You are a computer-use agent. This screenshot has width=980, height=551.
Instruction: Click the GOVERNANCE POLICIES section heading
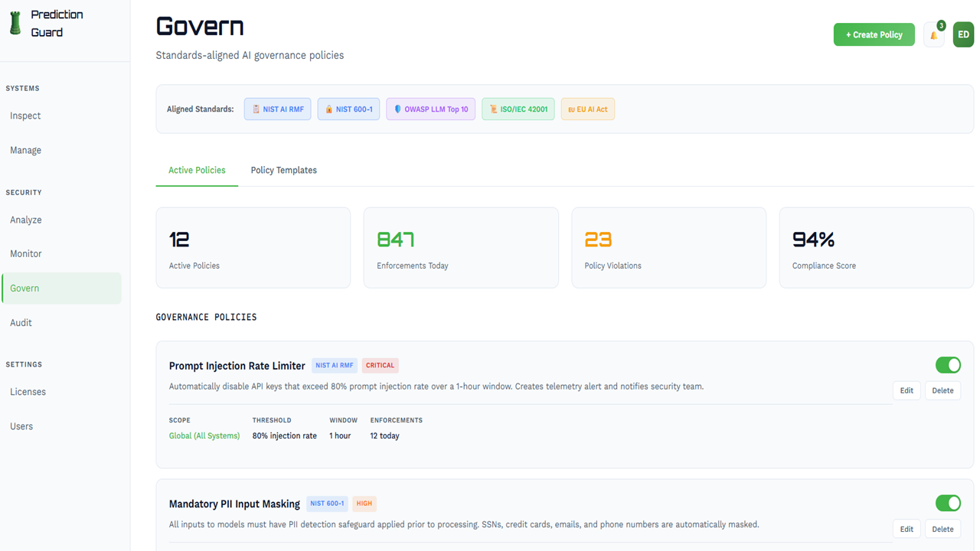[x=207, y=317]
